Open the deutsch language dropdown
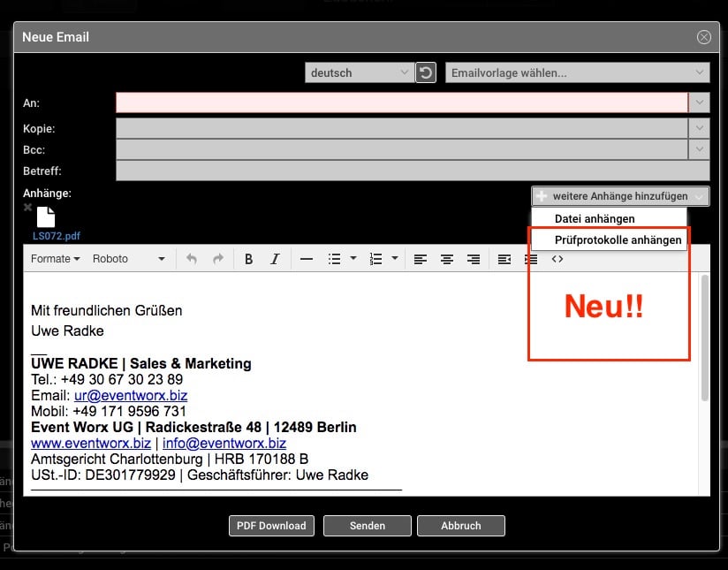The width and height of the screenshot is (728, 570). pyautogui.click(x=359, y=72)
